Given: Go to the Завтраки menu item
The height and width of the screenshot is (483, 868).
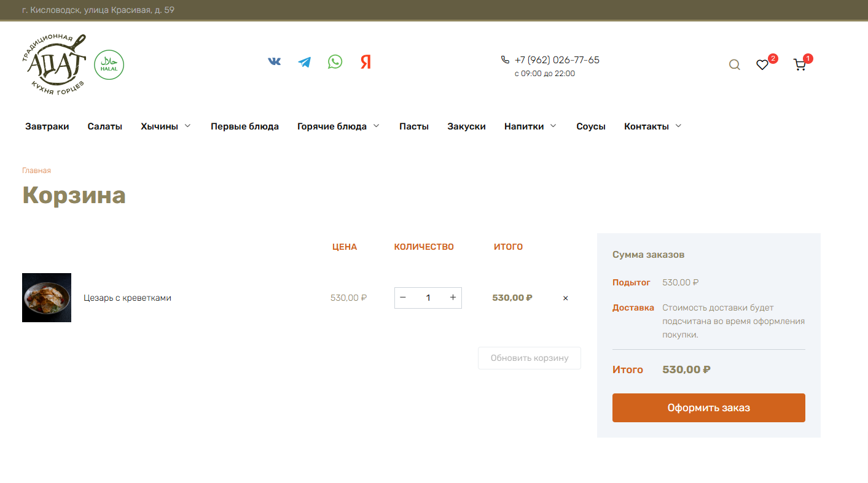Looking at the screenshot, I should point(47,126).
